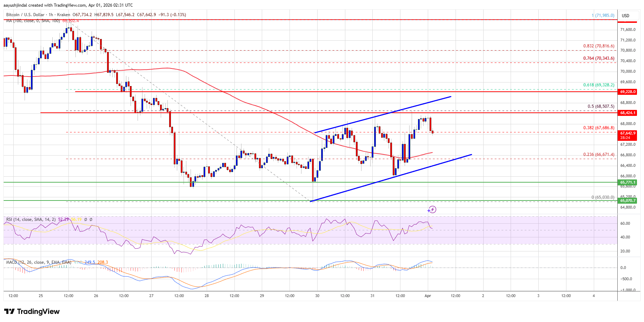The width and height of the screenshot is (644, 322).
Task: Click the red 69,228.0 resistance price label
Action: (x=628, y=92)
